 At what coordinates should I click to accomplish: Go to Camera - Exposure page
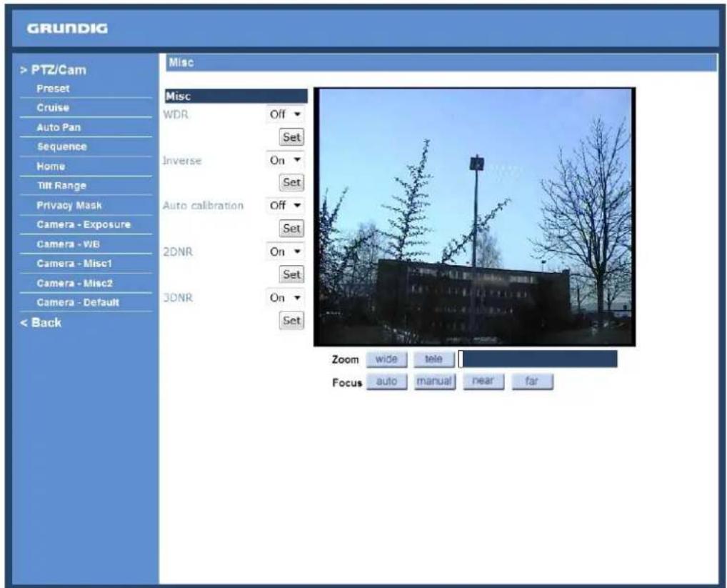pyautogui.click(x=84, y=225)
